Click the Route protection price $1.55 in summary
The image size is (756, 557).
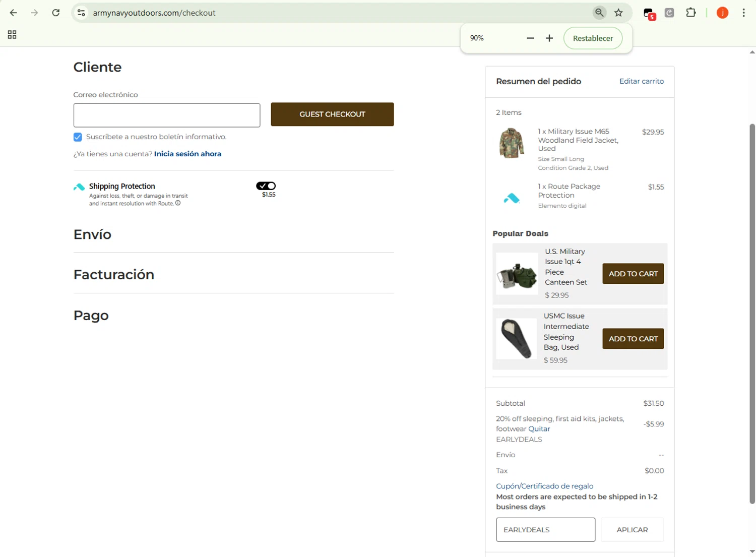point(656,187)
